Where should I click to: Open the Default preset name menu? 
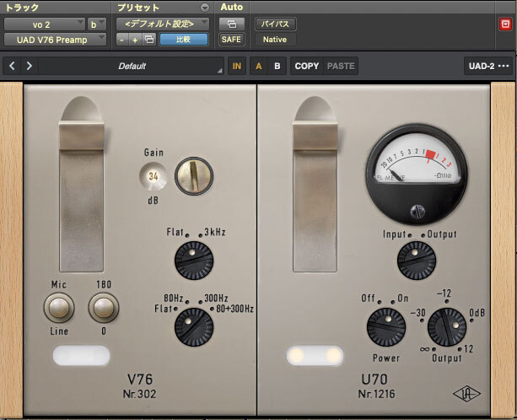[x=132, y=66]
